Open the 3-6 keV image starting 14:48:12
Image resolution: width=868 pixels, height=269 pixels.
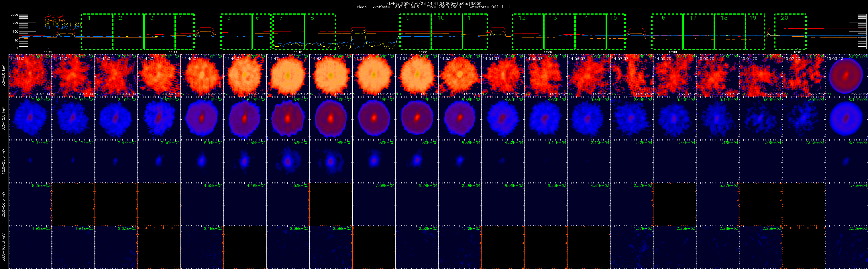pos(331,76)
